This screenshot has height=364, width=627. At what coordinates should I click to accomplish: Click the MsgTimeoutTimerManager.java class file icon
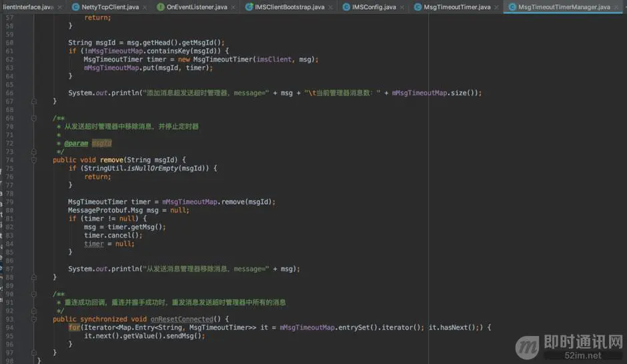(512, 7)
